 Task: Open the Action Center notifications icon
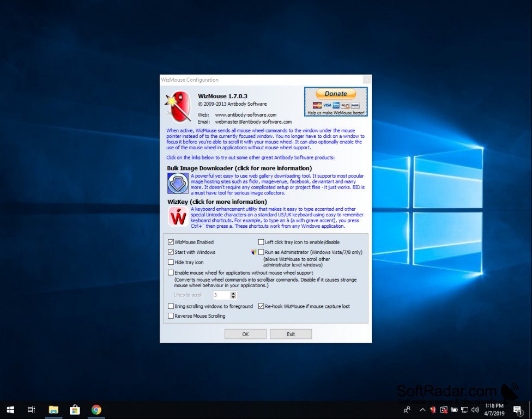(518, 410)
